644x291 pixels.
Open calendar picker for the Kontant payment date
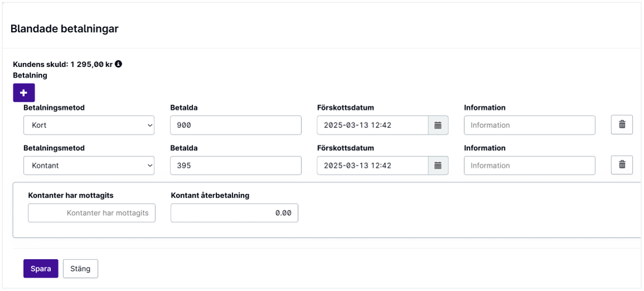[x=438, y=165]
